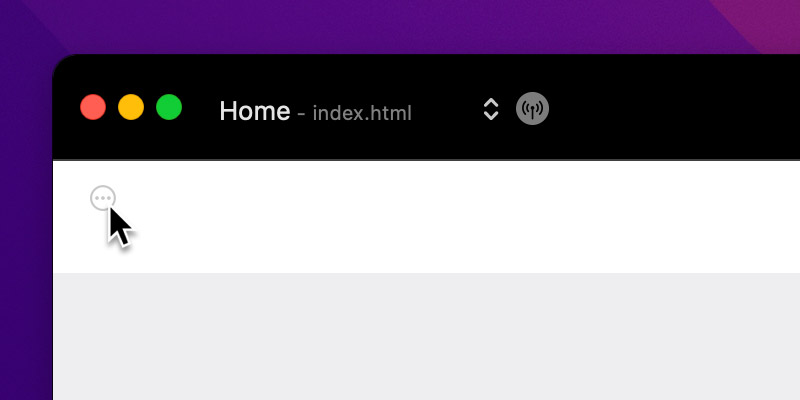
Task: Click the Home page title
Action: coord(255,111)
